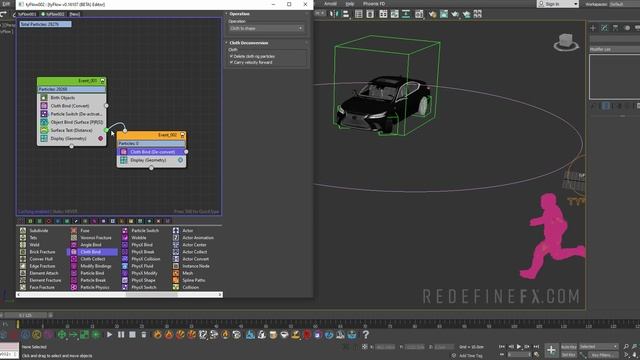This screenshot has height=360, width=640.
Task: Choose the PhysX Fluid operator
Action: click(x=142, y=266)
